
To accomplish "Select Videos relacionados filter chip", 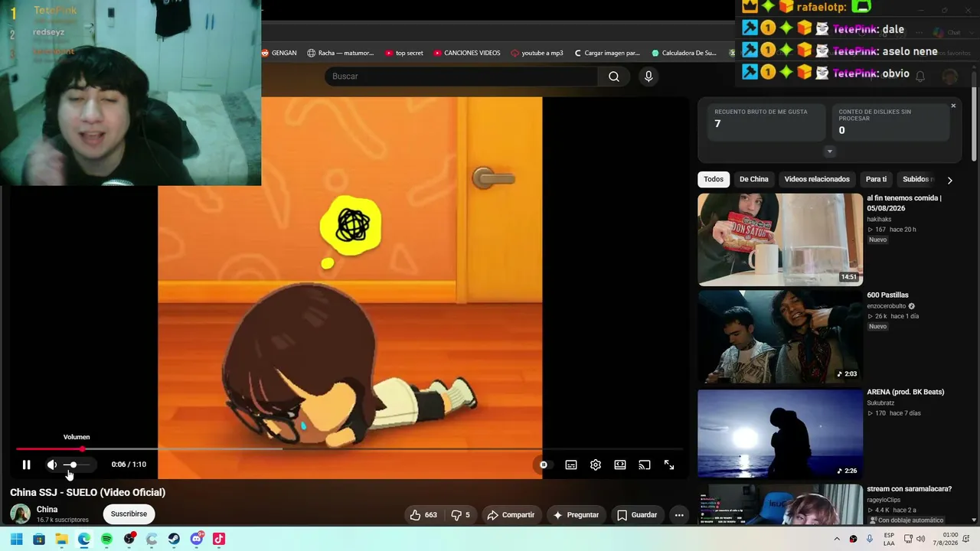I will [x=817, y=179].
